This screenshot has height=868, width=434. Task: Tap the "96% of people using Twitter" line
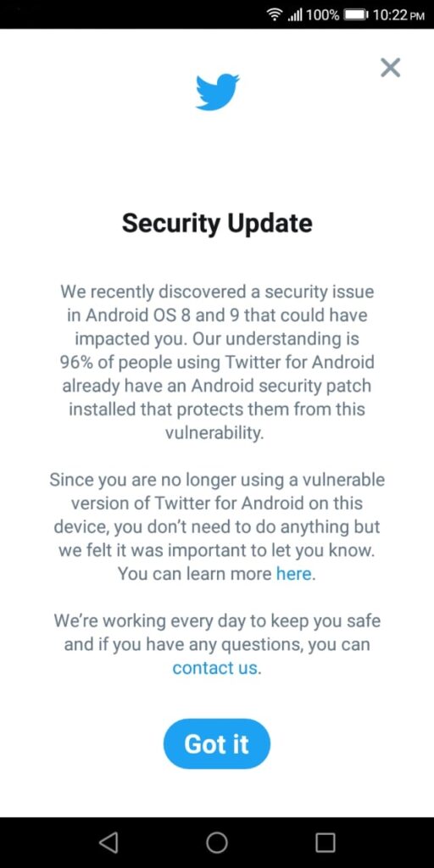[217, 362]
